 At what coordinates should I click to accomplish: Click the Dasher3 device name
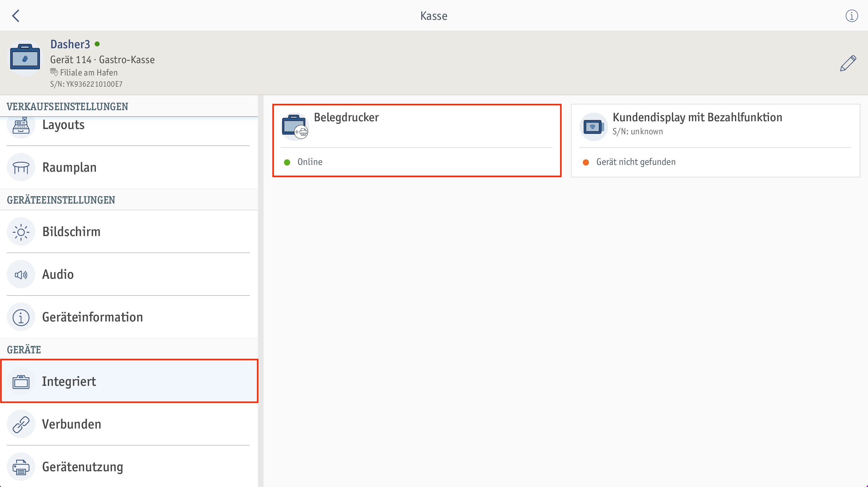[x=70, y=44]
